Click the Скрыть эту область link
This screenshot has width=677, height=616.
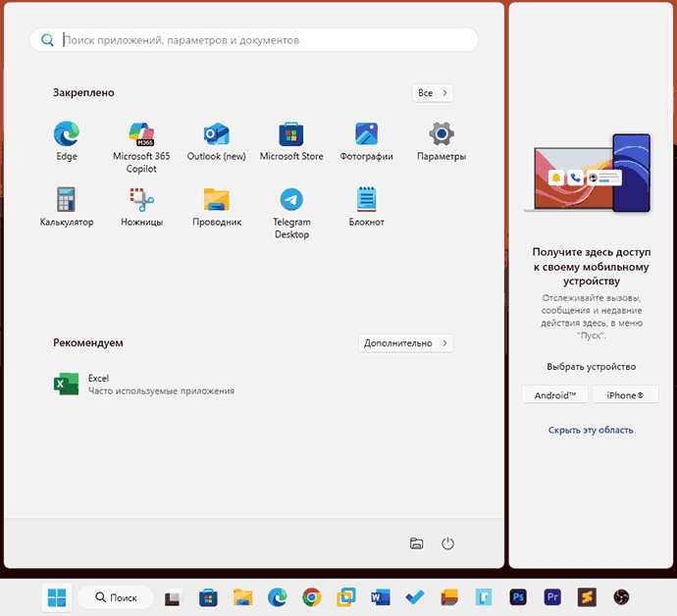click(591, 430)
